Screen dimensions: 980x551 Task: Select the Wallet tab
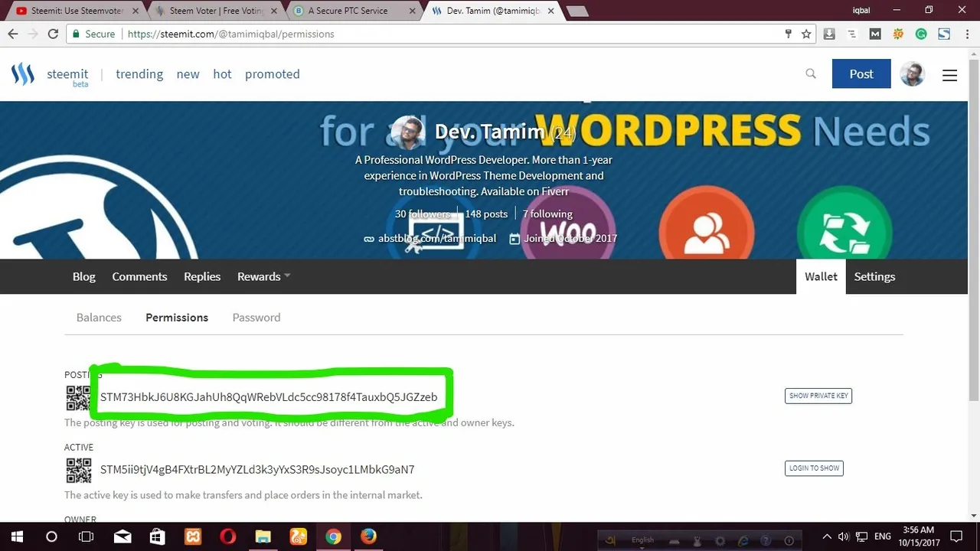821,276
